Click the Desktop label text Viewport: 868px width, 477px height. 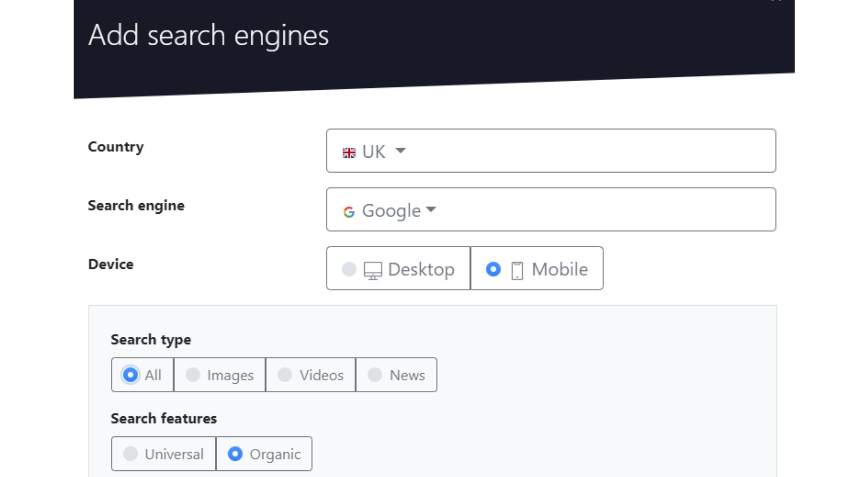pos(421,269)
